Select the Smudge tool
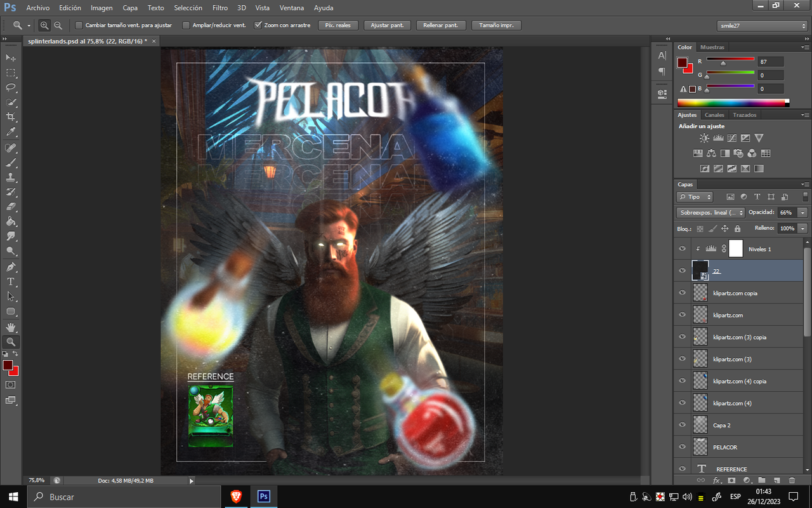Screen dimensions: 812x508 coord(11,236)
